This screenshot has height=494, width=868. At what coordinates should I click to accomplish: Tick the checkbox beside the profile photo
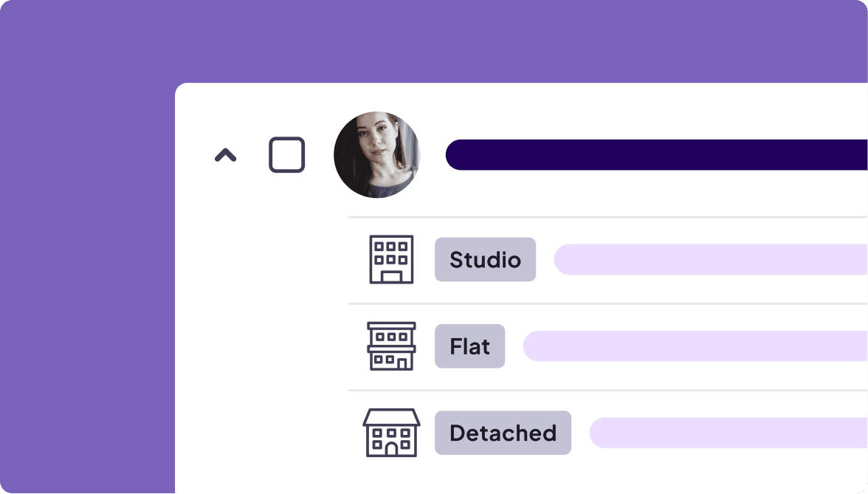286,155
